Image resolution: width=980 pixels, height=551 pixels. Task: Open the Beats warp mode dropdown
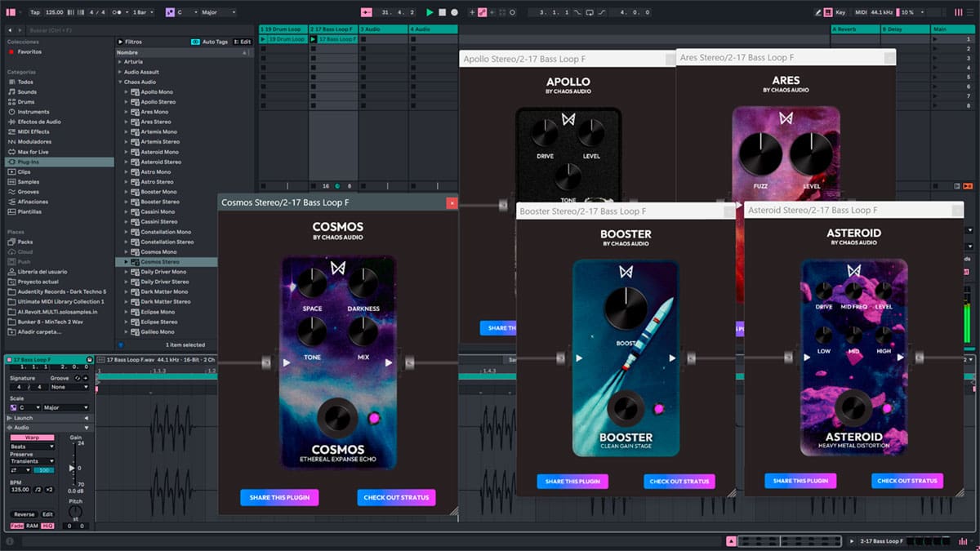click(x=32, y=447)
